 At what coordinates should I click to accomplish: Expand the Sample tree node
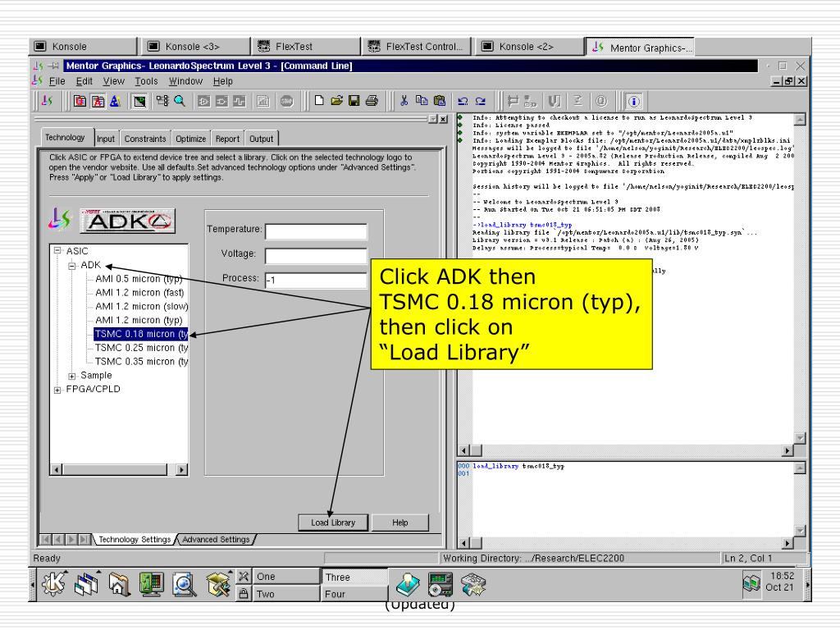[72, 376]
